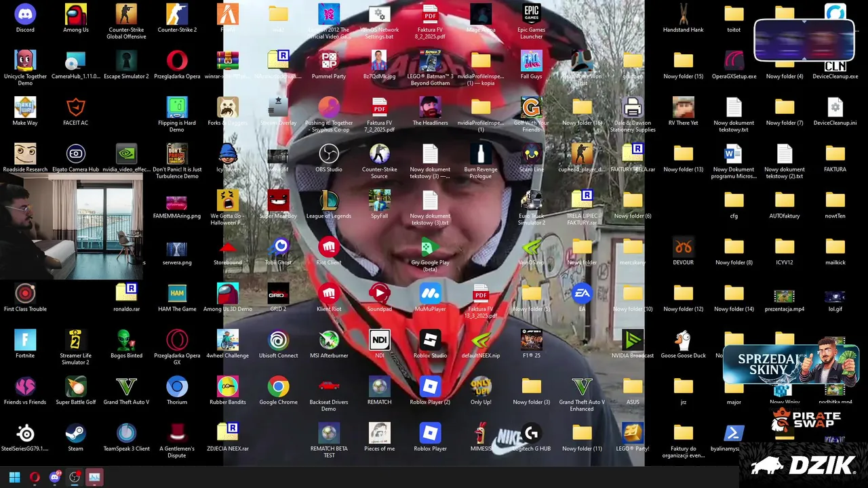
Task: Open the Super Battle Golf shortcut
Action: 75,390
